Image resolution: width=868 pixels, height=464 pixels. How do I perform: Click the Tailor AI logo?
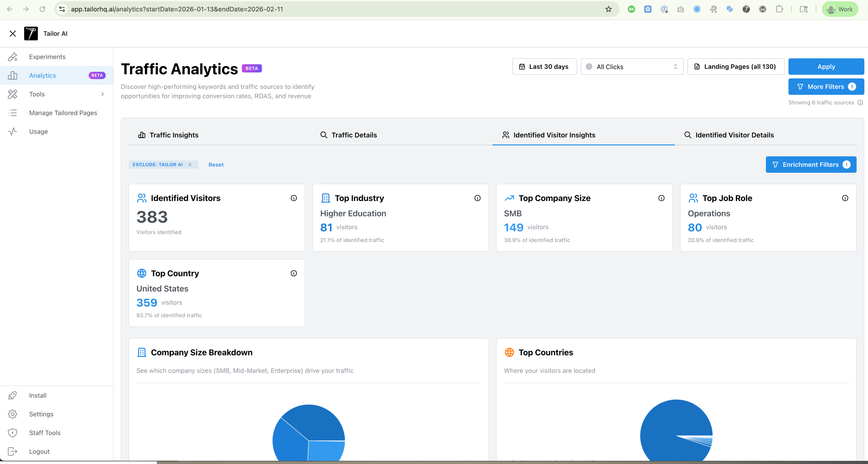[x=31, y=33]
